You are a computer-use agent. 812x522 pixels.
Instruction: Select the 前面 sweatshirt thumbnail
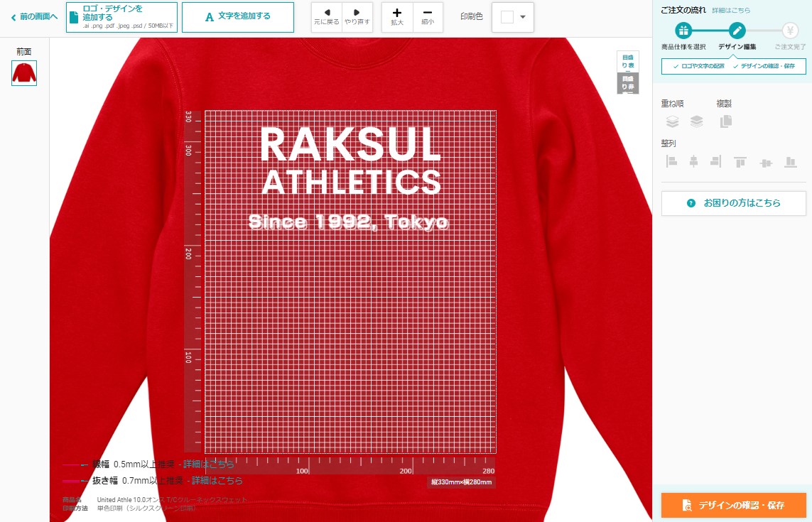[24, 73]
